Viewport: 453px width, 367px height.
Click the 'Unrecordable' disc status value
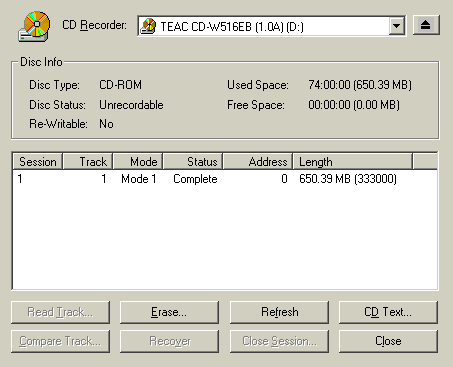[131, 105]
